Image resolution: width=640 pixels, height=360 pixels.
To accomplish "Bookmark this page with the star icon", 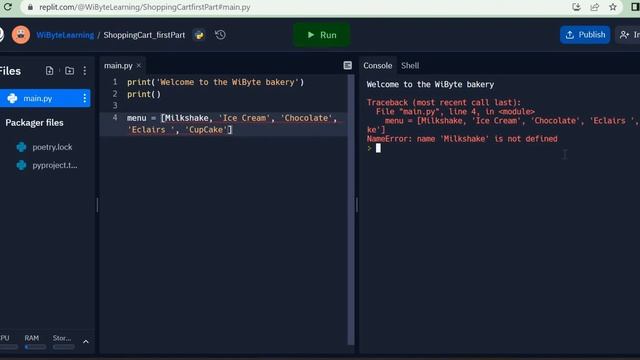I will (613, 7).
